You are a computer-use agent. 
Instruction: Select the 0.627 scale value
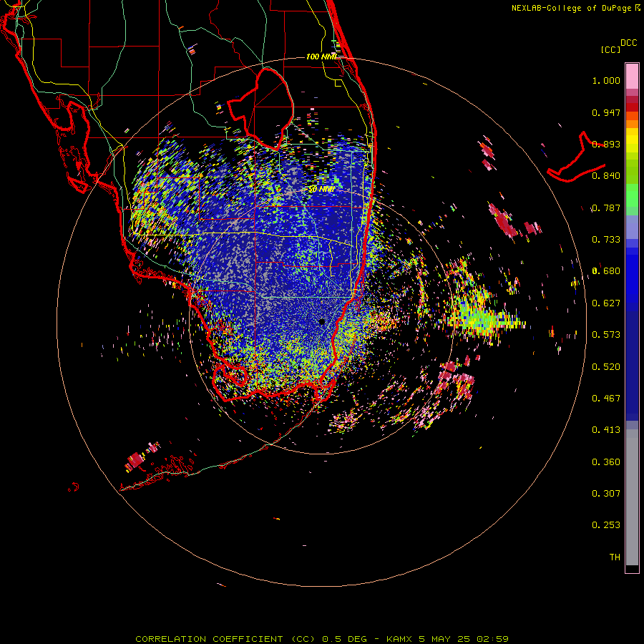(606, 303)
